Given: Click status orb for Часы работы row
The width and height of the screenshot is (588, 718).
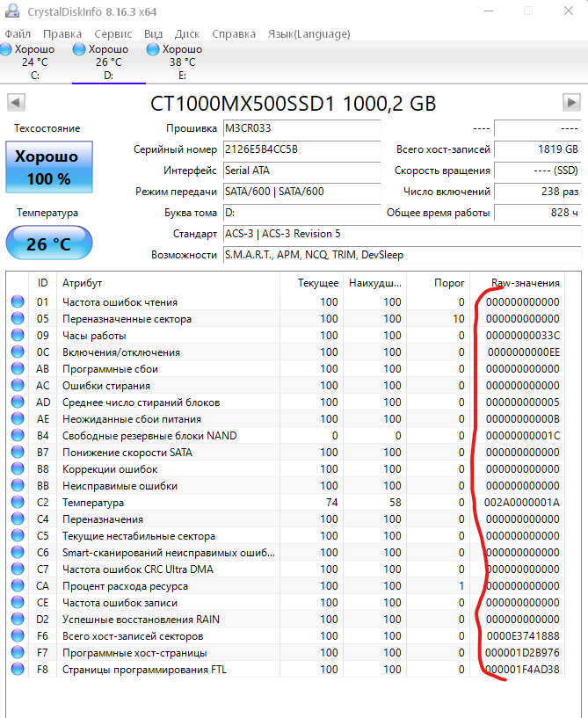Looking at the screenshot, I should 18,335.
